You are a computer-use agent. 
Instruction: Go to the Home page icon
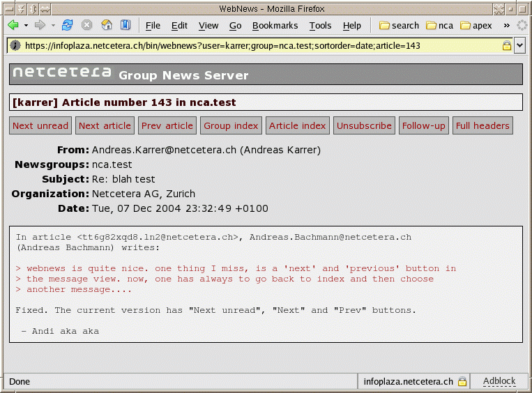107,25
